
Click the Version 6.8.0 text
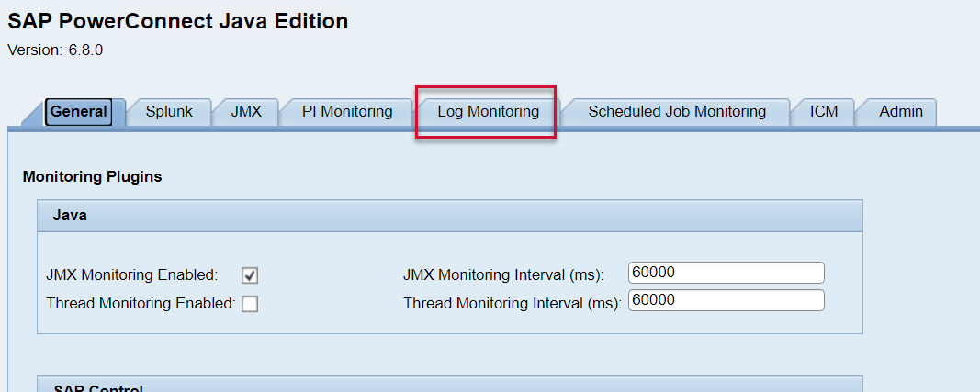click(55, 50)
